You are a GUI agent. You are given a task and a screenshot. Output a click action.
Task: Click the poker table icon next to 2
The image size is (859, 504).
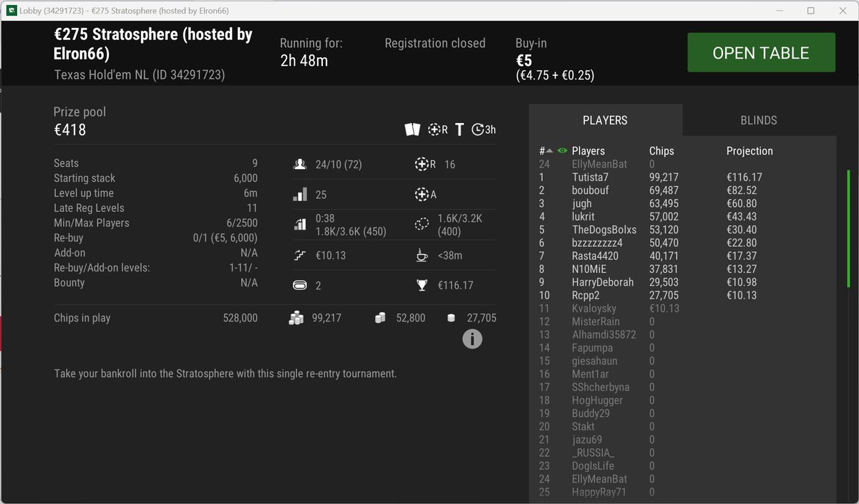coord(300,285)
